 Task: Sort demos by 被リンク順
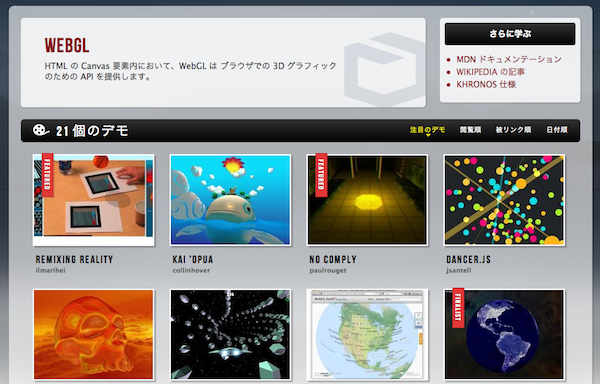(x=513, y=130)
